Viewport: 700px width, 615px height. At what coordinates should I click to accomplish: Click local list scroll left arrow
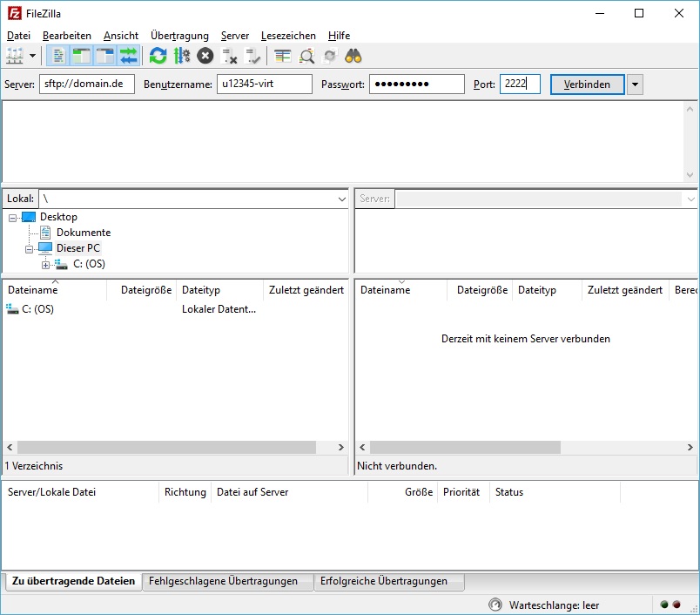[10, 447]
